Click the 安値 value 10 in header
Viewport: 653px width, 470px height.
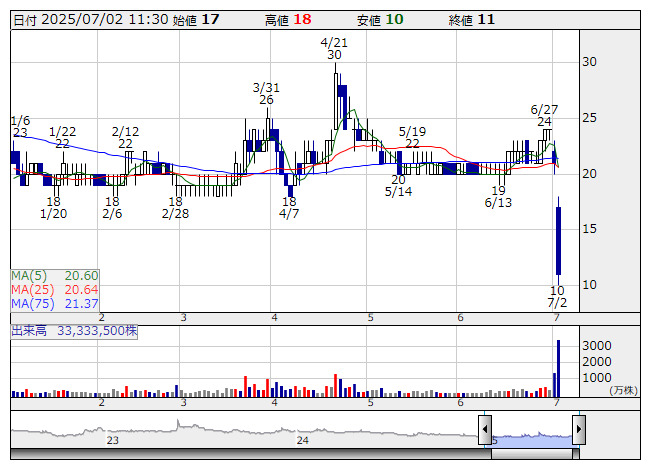pos(394,20)
